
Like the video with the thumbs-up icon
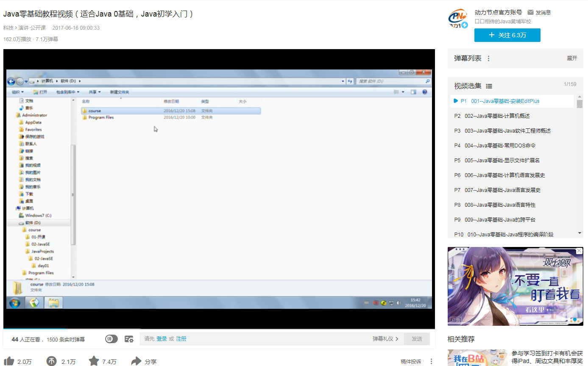[9, 361]
